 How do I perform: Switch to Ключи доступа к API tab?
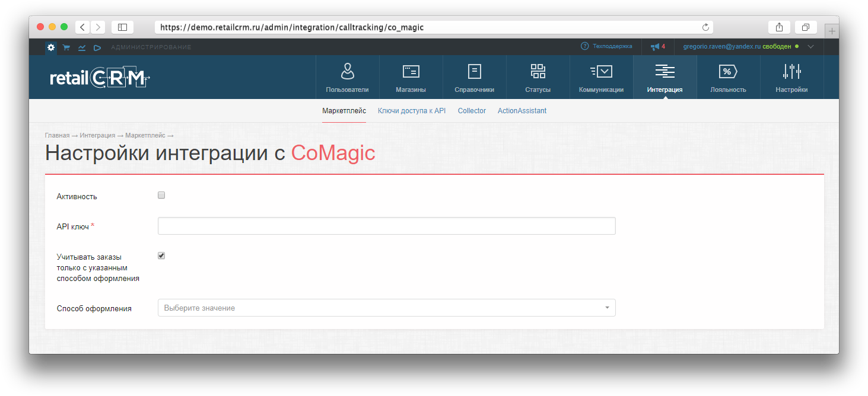412,111
